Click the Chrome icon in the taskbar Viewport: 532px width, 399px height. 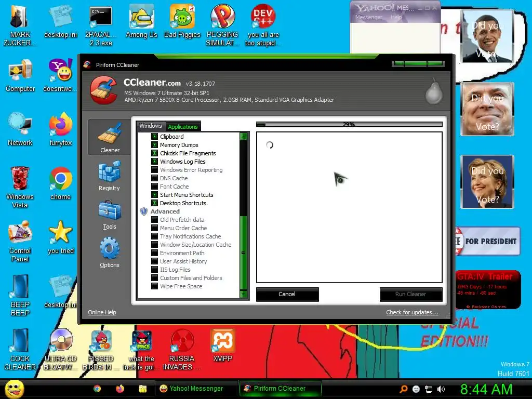click(97, 389)
